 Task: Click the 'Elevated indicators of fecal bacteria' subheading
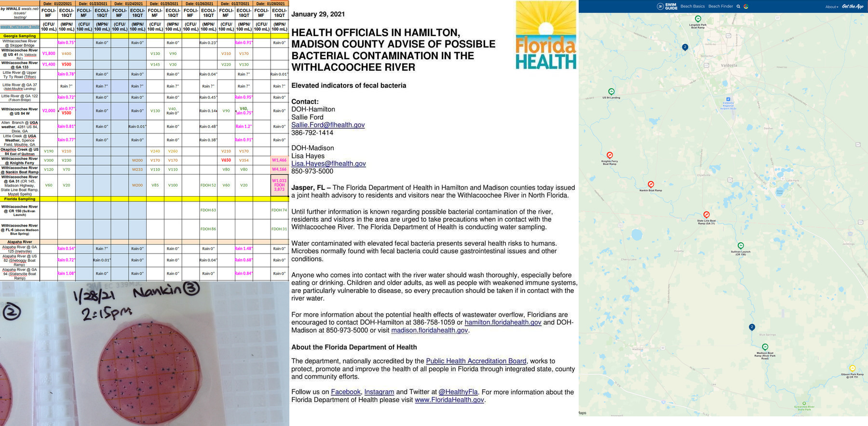tap(349, 85)
